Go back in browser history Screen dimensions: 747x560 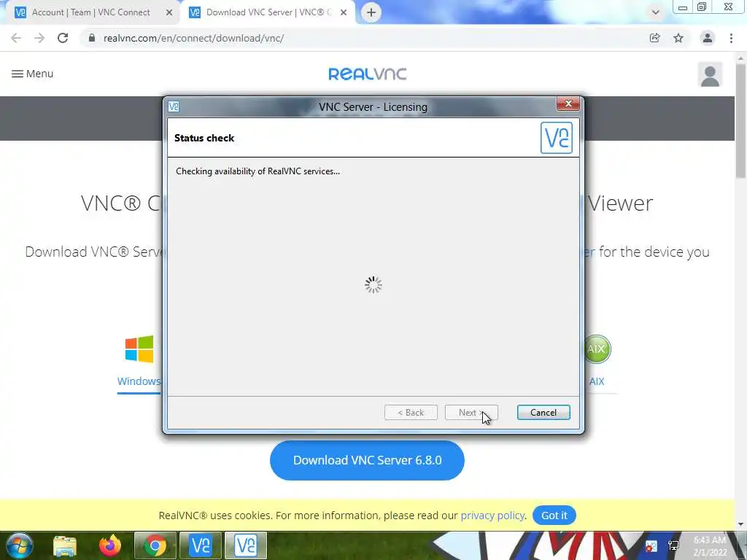16,38
